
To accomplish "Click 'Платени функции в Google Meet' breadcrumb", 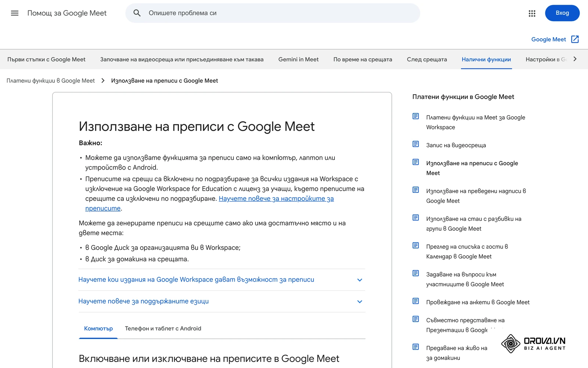I will [51, 81].
